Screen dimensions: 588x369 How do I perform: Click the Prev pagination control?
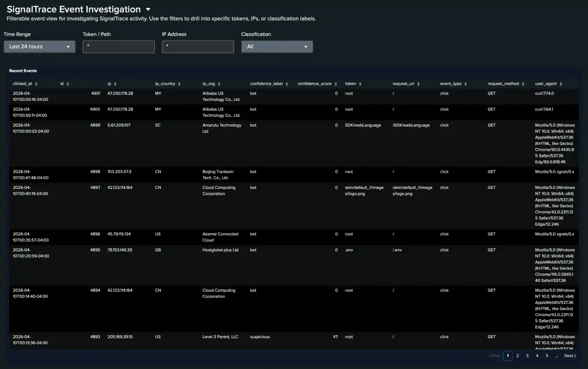point(494,356)
